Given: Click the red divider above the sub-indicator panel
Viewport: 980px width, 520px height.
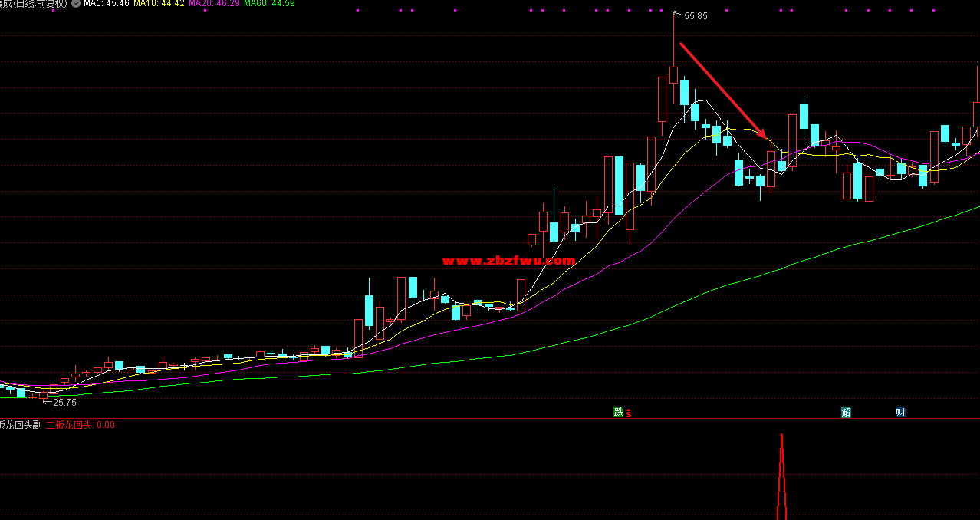Looking at the screenshot, I should (490, 418).
